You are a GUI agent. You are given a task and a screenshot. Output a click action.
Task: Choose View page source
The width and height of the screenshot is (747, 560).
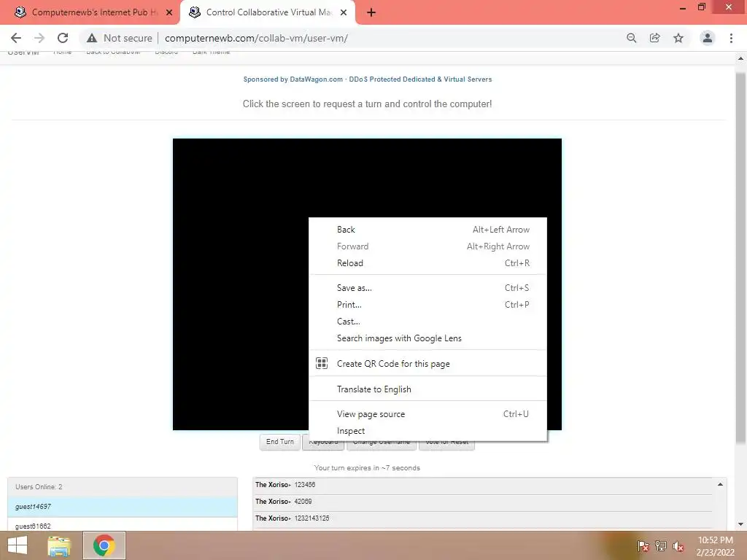[427, 414]
